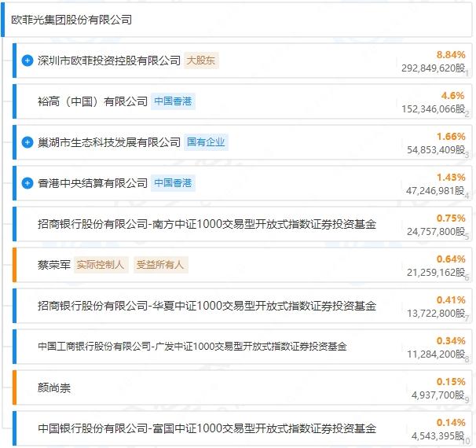The height and width of the screenshot is (448, 476).
Task: Click the 11,284,200股 share count
Action: click(x=436, y=354)
